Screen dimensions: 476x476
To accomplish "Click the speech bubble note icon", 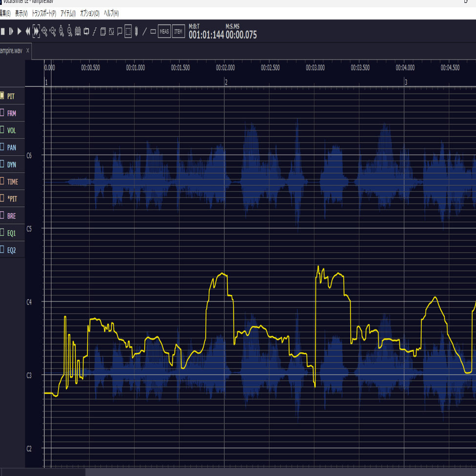I will 120,31.
